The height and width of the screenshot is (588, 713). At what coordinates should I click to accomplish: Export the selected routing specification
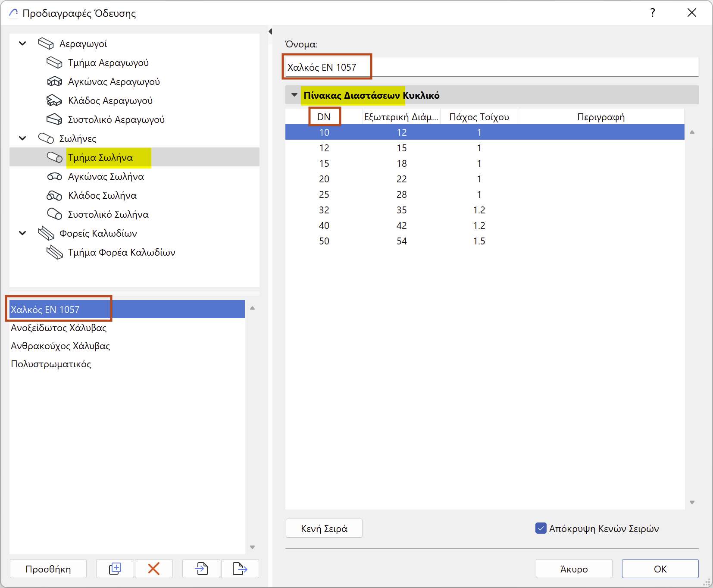pyautogui.click(x=240, y=569)
